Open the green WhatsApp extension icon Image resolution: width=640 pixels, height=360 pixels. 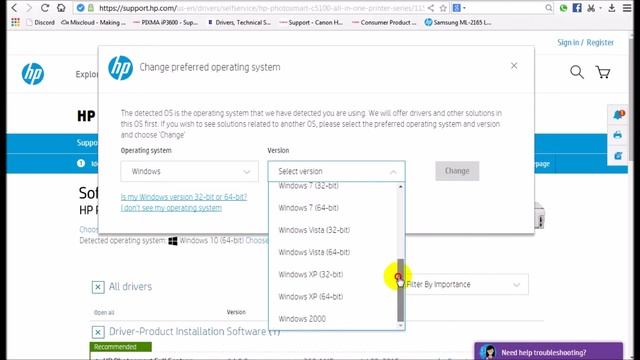click(564, 8)
